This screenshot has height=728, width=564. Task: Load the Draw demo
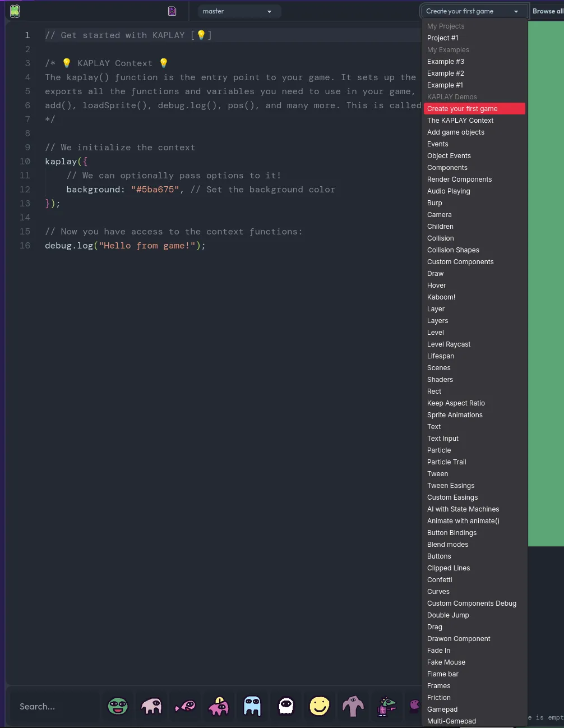pos(474,274)
